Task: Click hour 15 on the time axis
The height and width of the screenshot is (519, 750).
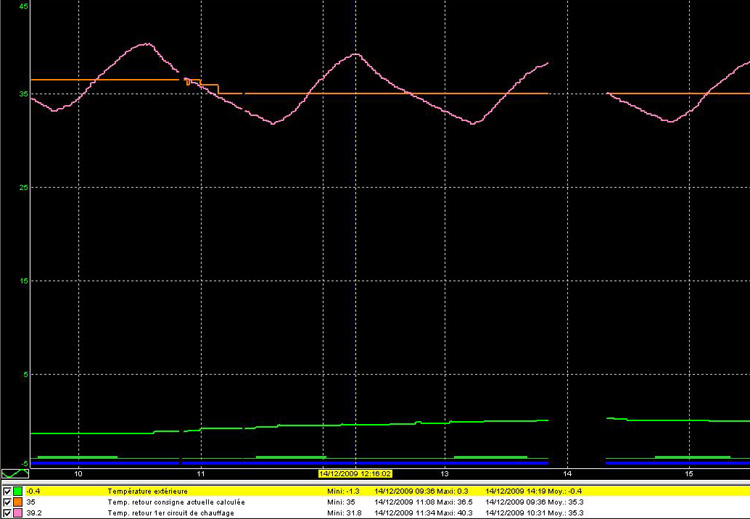Action: click(689, 472)
